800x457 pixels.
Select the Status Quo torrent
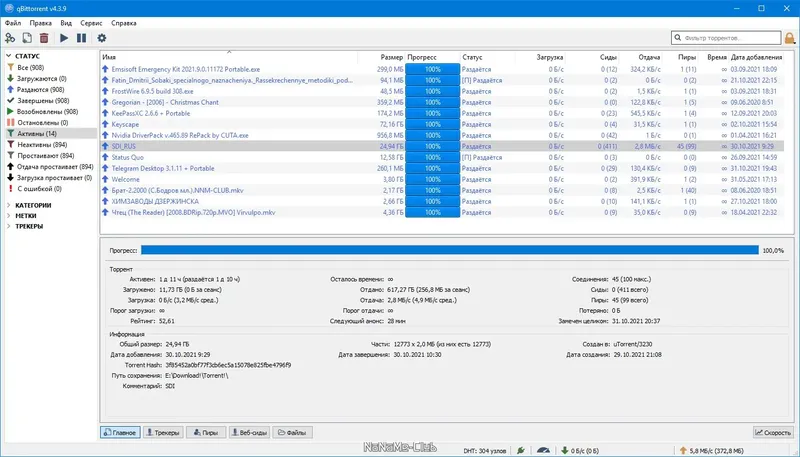coord(128,157)
